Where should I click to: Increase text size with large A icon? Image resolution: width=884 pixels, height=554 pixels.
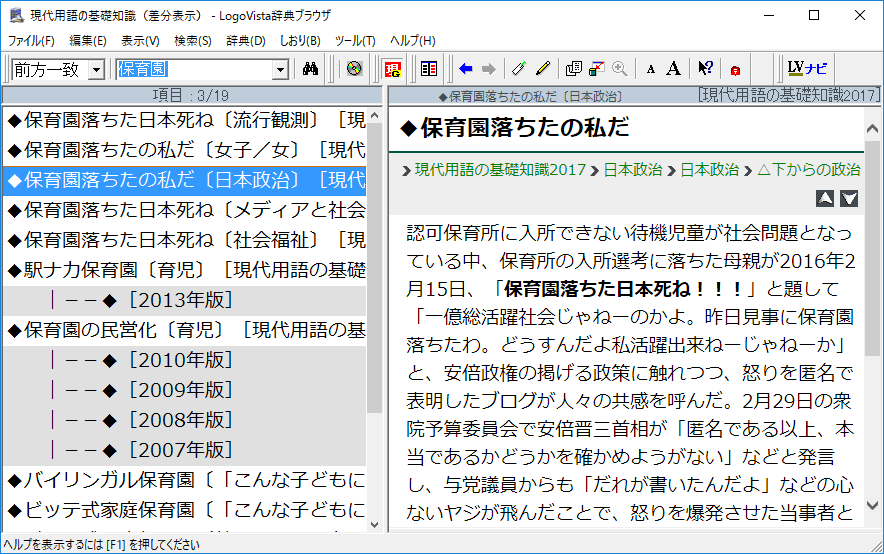tap(674, 69)
